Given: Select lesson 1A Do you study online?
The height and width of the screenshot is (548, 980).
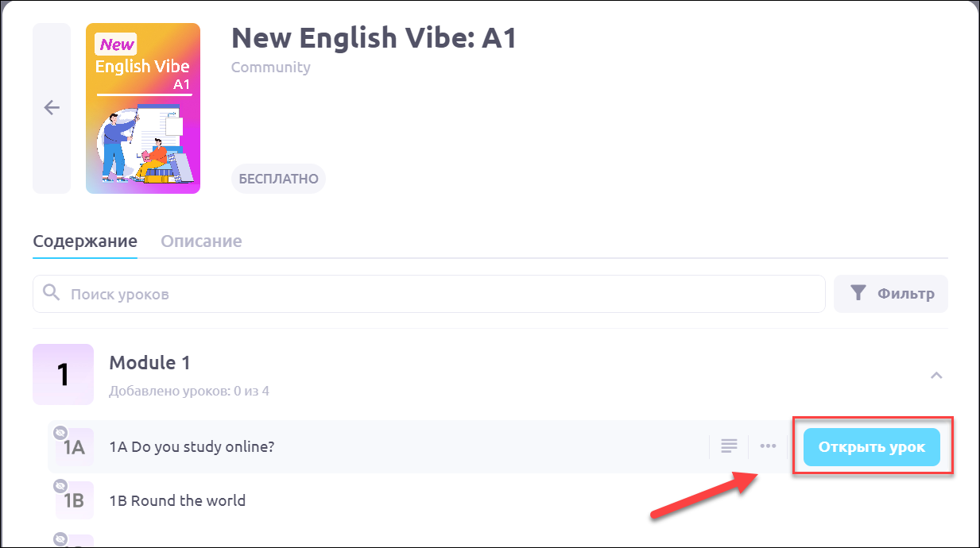Looking at the screenshot, I should click(192, 446).
